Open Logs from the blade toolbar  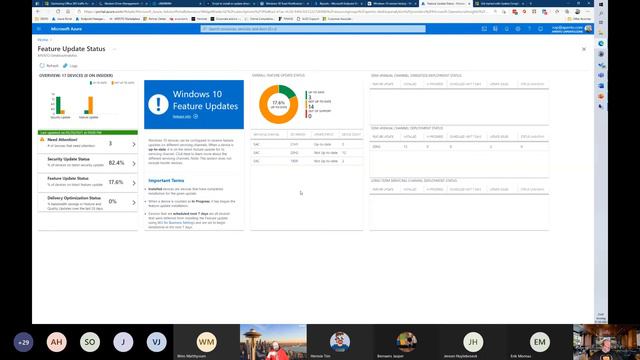(x=70, y=66)
